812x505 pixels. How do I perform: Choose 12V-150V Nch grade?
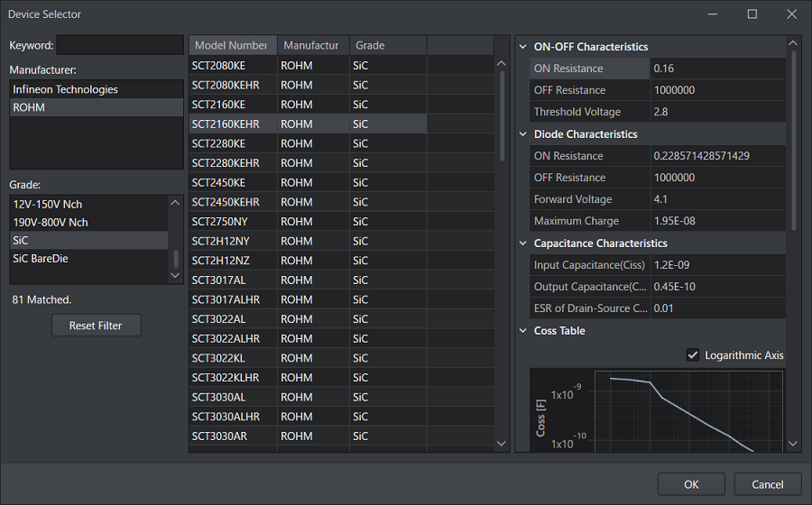[x=89, y=205]
